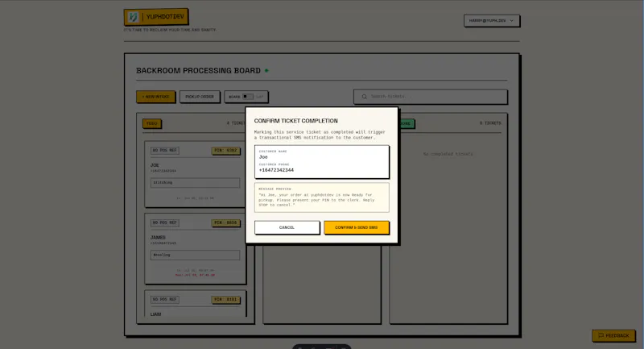The height and width of the screenshot is (349, 644).
Task: Open the harry@yuph.dev account dropdown
Action: pyautogui.click(x=491, y=21)
